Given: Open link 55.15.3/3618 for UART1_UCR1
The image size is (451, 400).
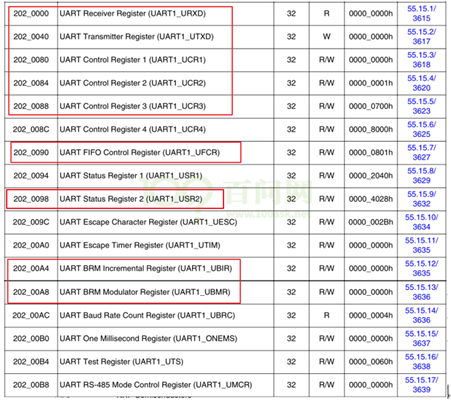Looking at the screenshot, I should pyautogui.click(x=421, y=60).
